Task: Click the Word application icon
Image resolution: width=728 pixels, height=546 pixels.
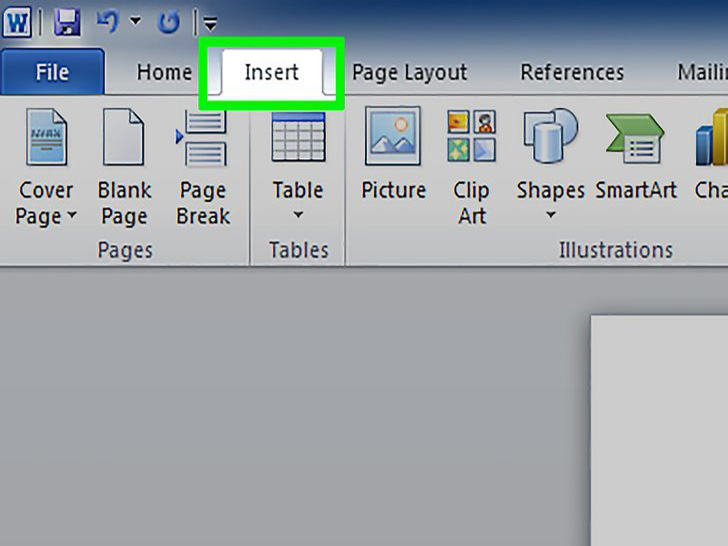Action: coord(17,22)
